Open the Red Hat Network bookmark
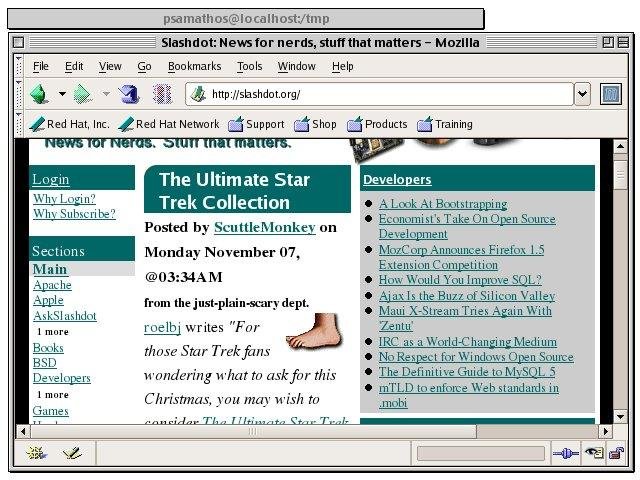 tap(169, 124)
